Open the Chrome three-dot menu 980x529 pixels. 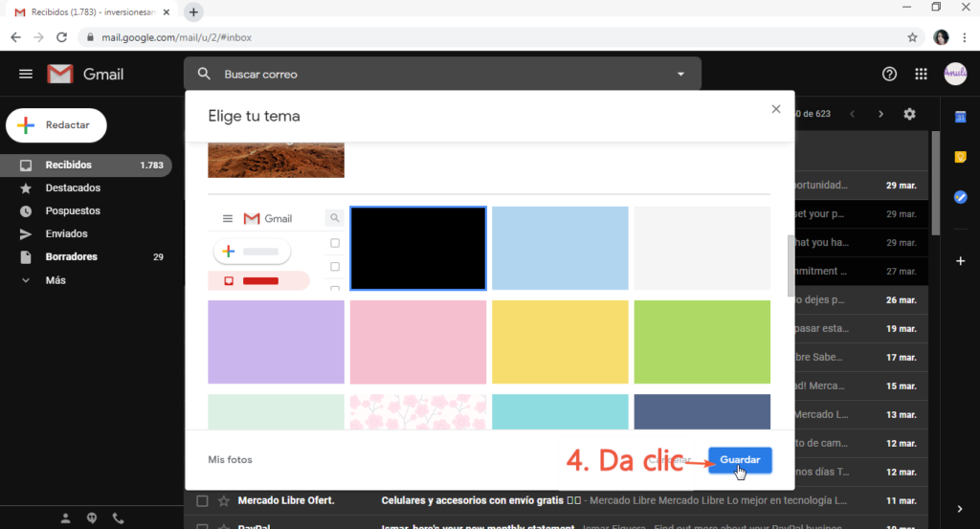pyautogui.click(x=965, y=37)
